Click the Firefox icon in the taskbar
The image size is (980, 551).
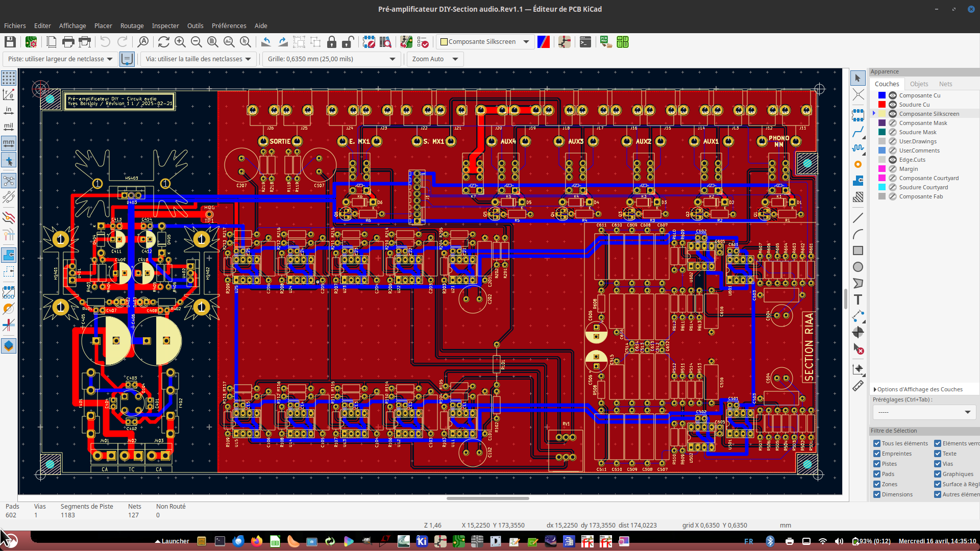click(x=257, y=541)
